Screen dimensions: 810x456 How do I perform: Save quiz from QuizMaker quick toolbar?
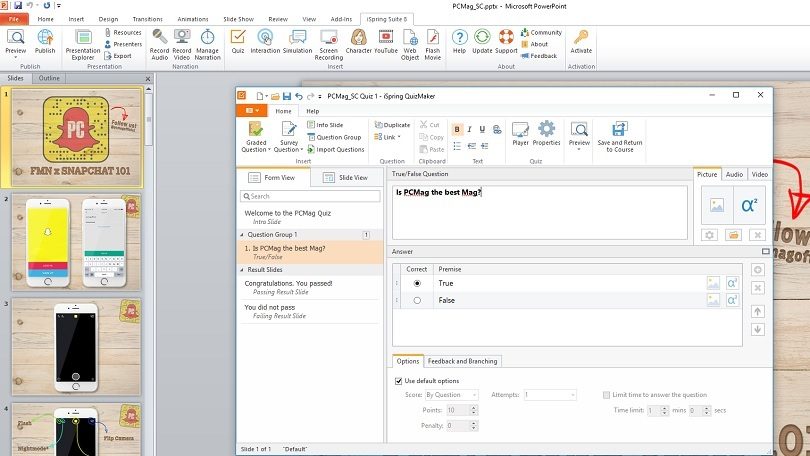coord(287,96)
